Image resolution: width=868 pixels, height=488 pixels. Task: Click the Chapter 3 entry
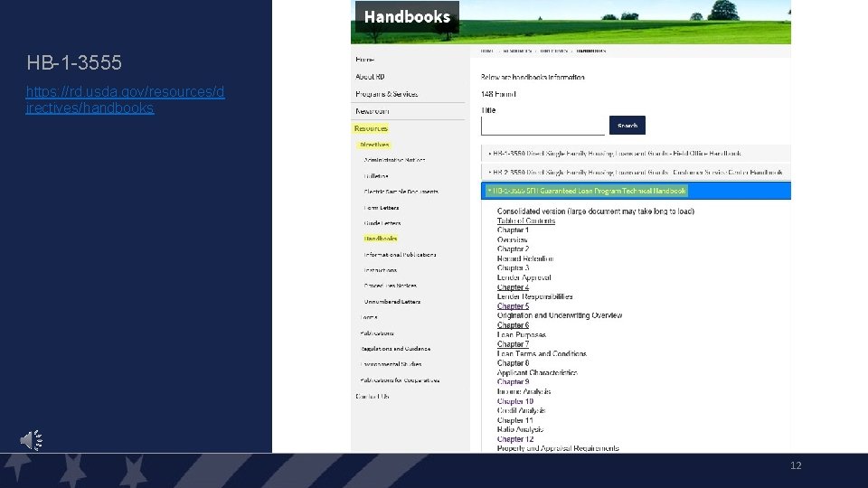tap(513, 267)
